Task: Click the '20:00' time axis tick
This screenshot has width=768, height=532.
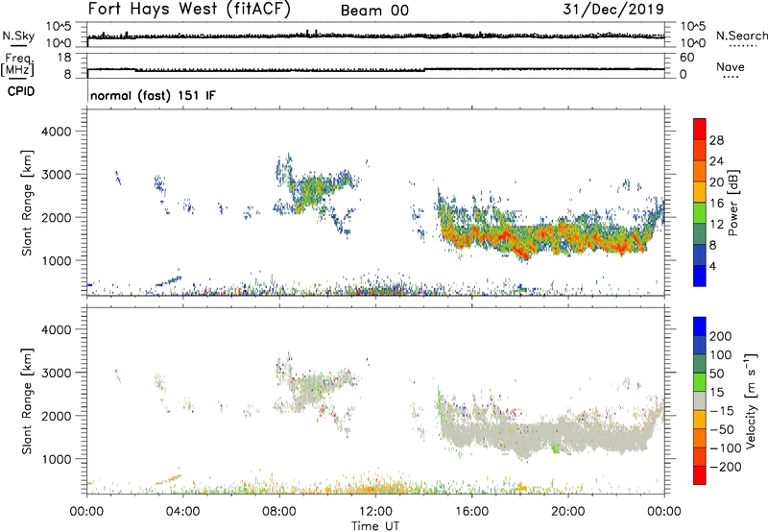Action: [x=568, y=512]
